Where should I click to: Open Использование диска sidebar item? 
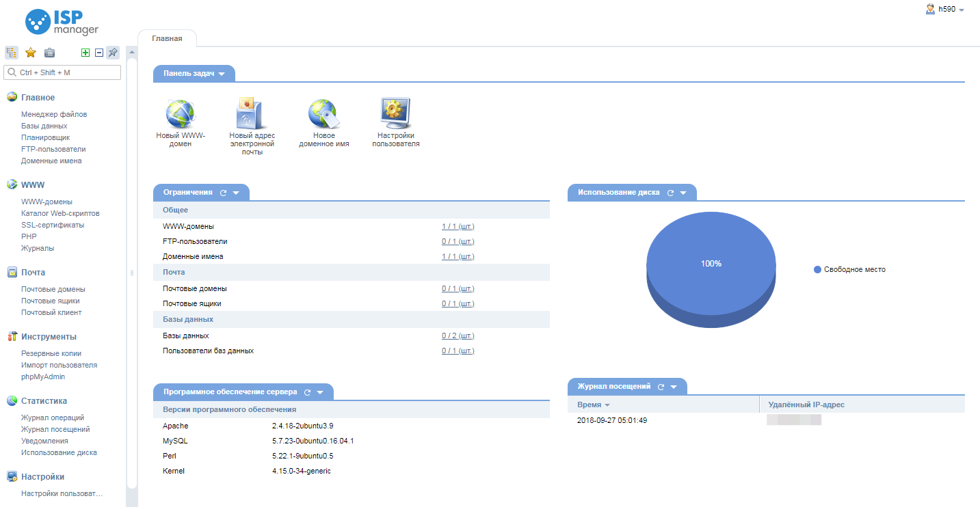[x=59, y=452]
